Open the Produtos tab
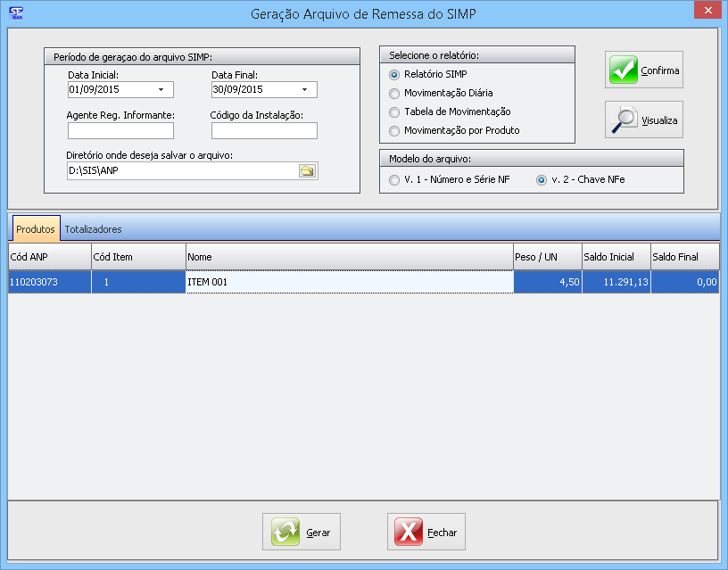Image resolution: width=728 pixels, height=570 pixels. coord(35,229)
